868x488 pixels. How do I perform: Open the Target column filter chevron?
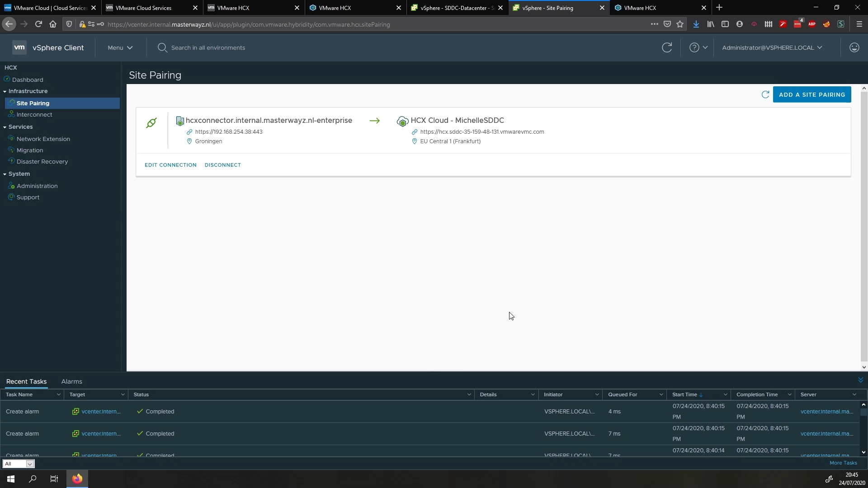coord(123,394)
